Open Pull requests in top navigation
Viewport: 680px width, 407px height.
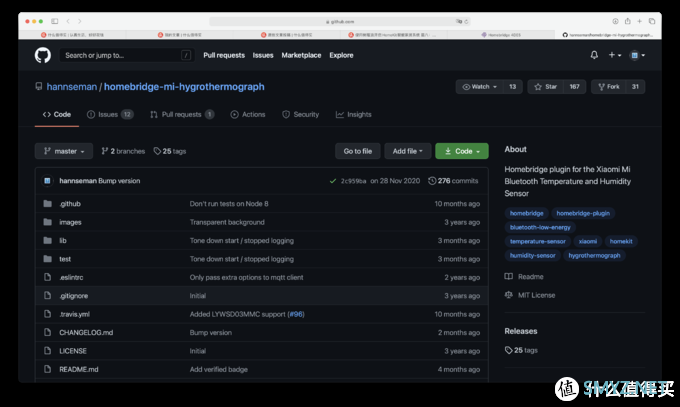tap(224, 55)
